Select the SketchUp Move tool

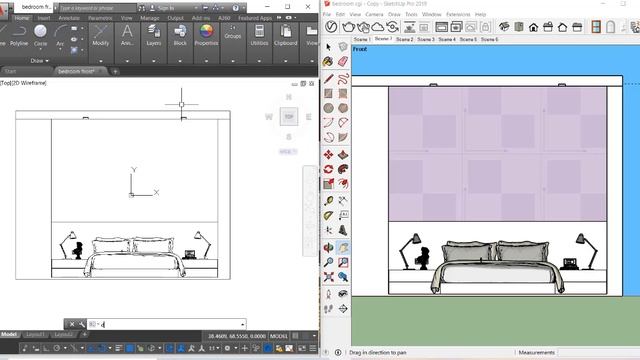coord(328,155)
